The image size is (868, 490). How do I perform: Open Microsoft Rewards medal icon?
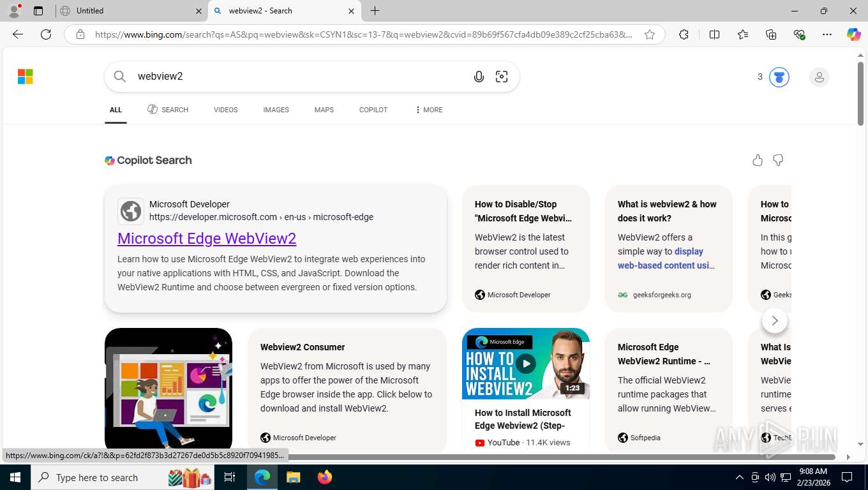click(779, 77)
